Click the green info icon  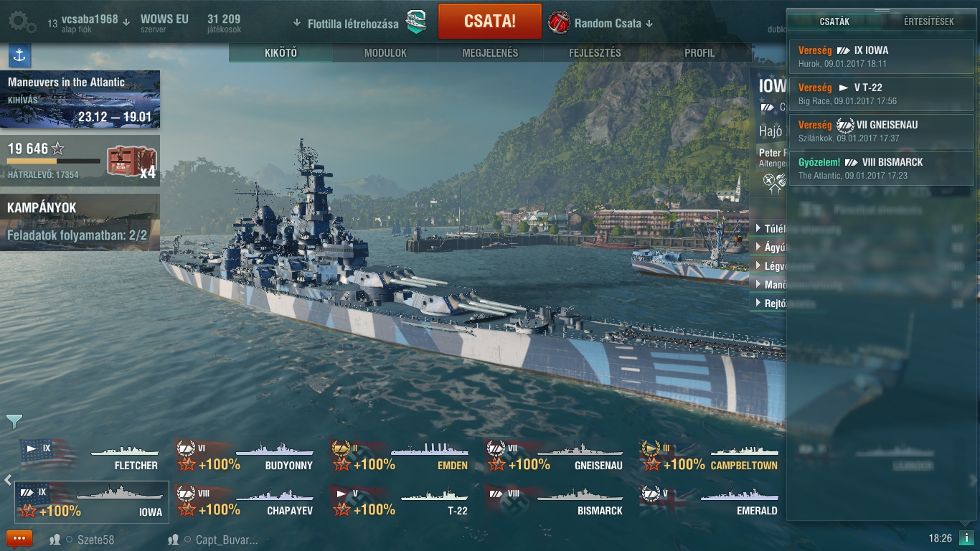(966, 538)
